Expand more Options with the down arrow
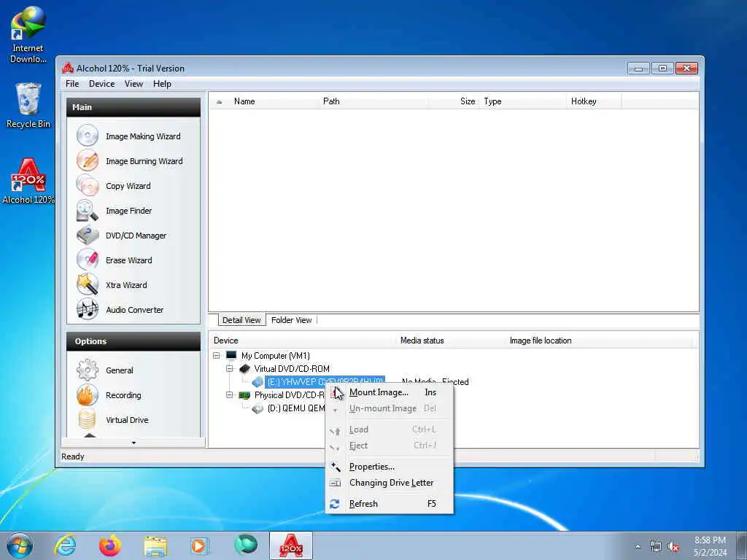This screenshot has height=560, width=747. [134, 443]
